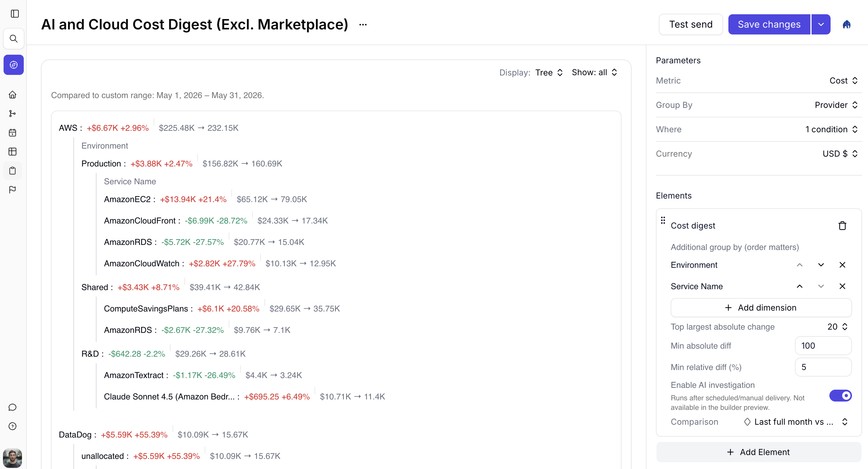This screenshot has height=469, width=868.
Task: Open the flag icon in sidebar
Action: pyautogui.click(x=12, y=190)
